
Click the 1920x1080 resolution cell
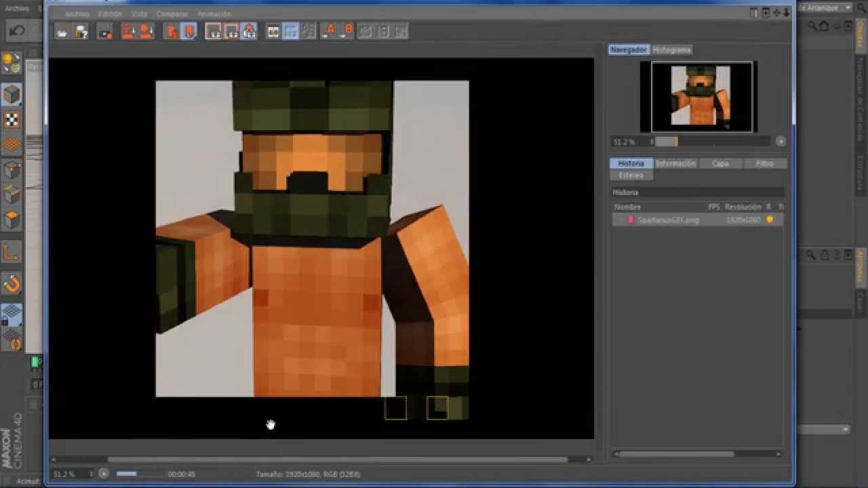[744, 220]
